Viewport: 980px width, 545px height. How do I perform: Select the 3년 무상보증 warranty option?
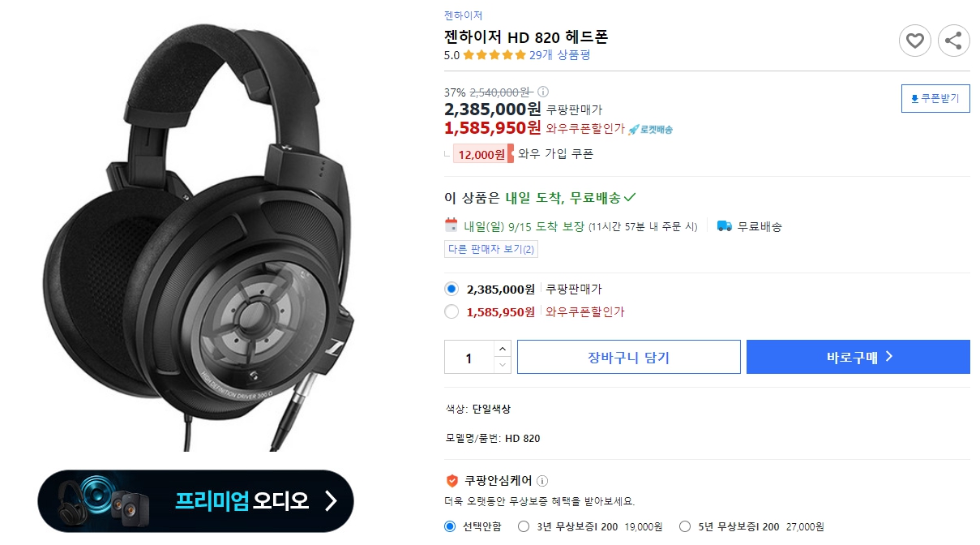coord(524,526)
